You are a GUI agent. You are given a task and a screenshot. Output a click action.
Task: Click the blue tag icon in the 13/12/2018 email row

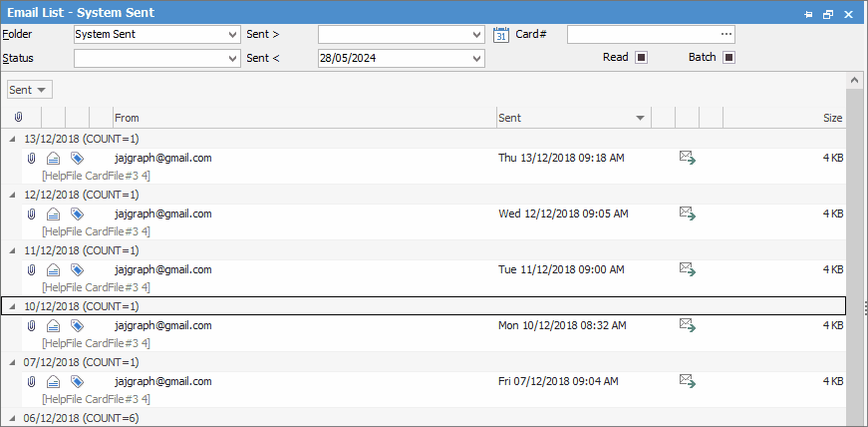pyautogui.click(x=77, y=159)
